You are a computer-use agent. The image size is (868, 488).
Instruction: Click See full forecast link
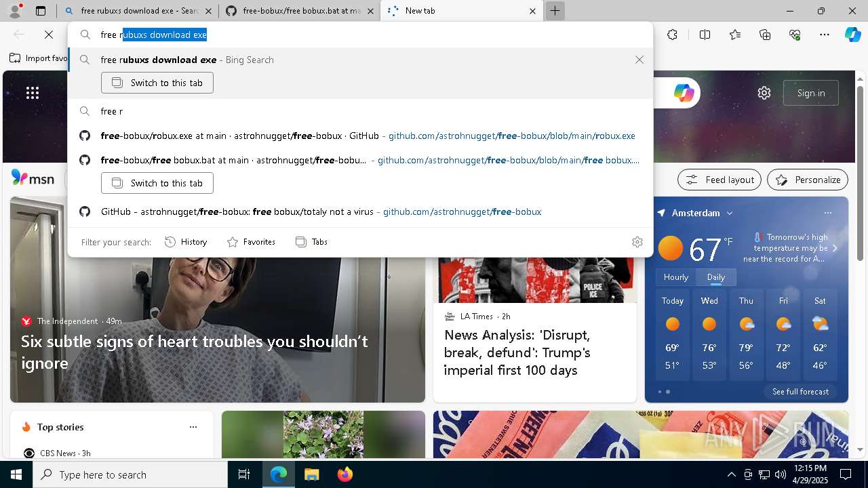tap(800, 392)
